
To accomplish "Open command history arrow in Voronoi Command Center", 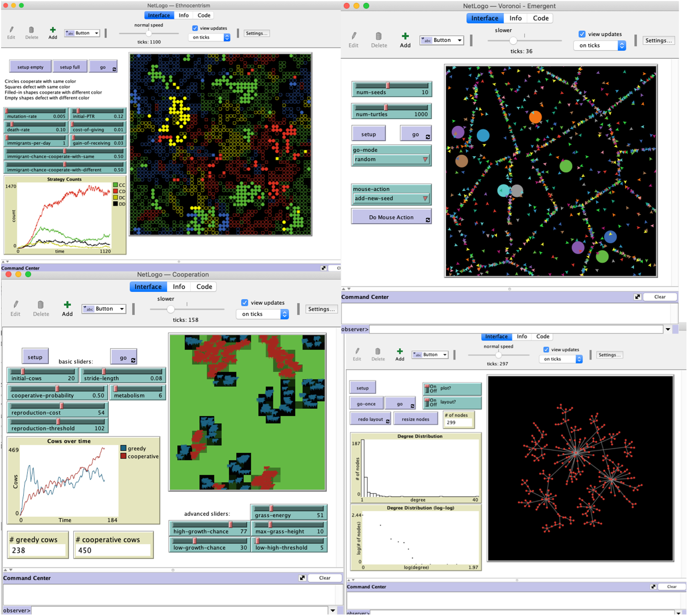I will [x=668, y=329].
